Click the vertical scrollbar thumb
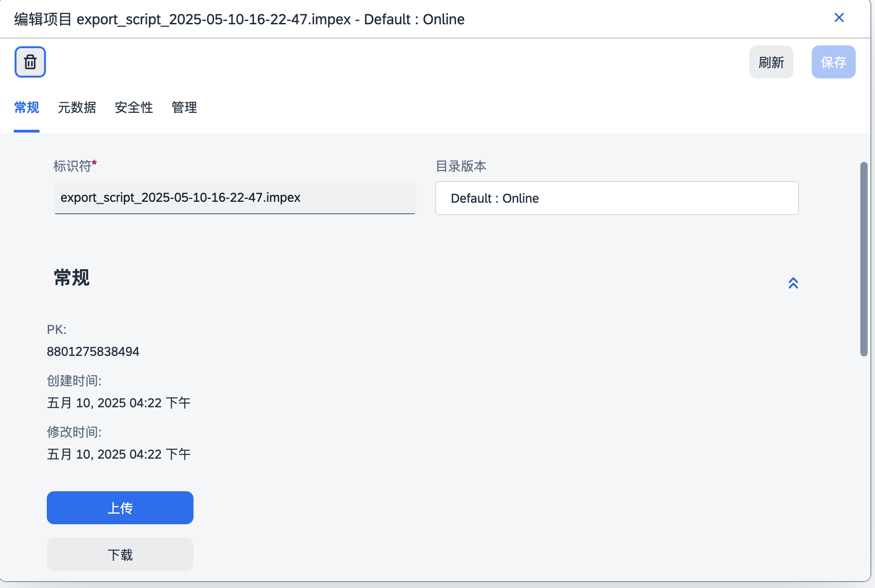 864,259
